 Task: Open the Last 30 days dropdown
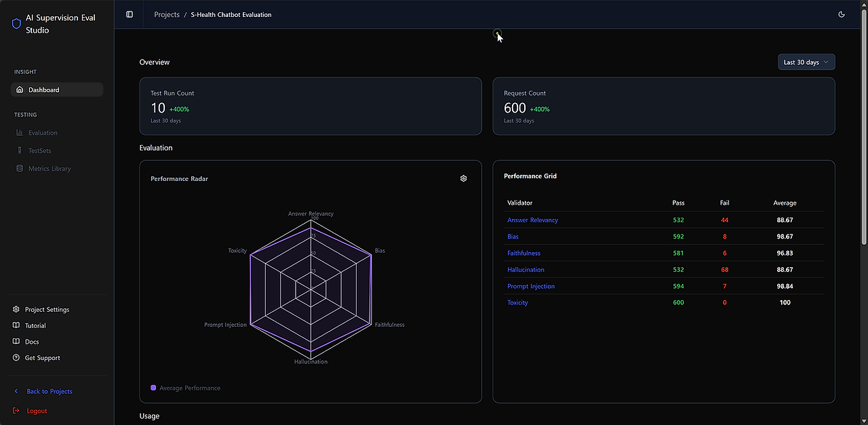(x=806, y=62)
